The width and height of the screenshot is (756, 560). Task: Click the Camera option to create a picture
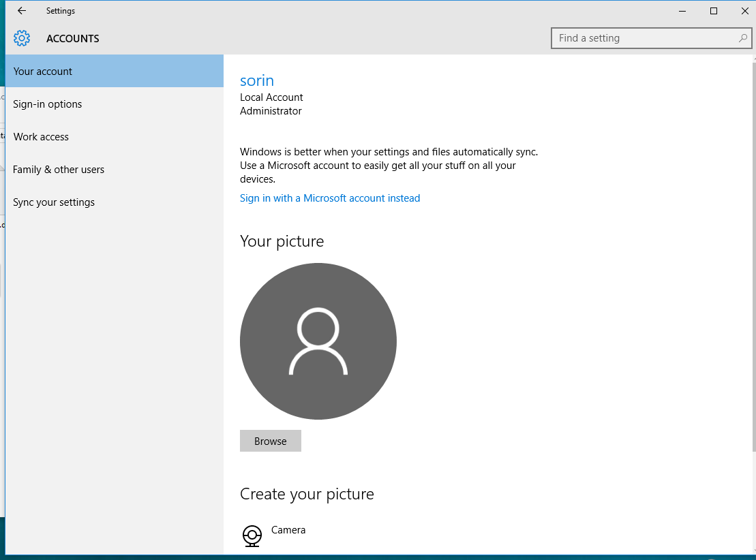pyautogui.click(x=288, y=529)
